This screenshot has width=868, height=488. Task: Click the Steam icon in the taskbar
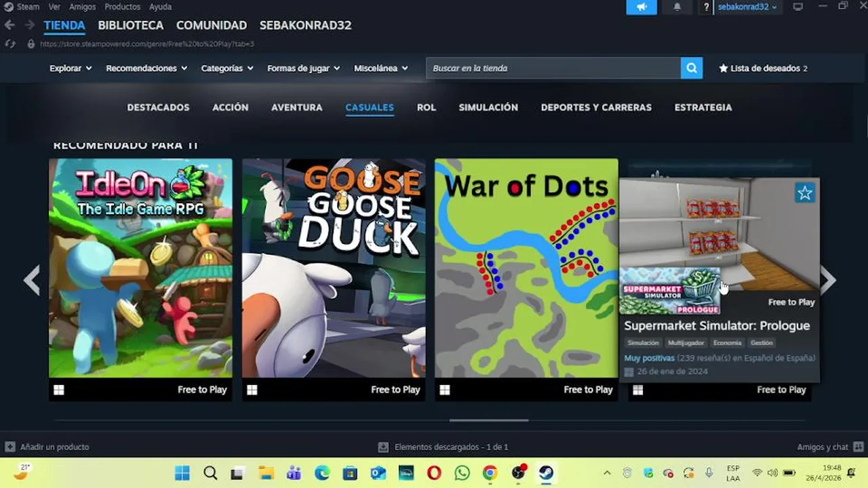[546, 473]
